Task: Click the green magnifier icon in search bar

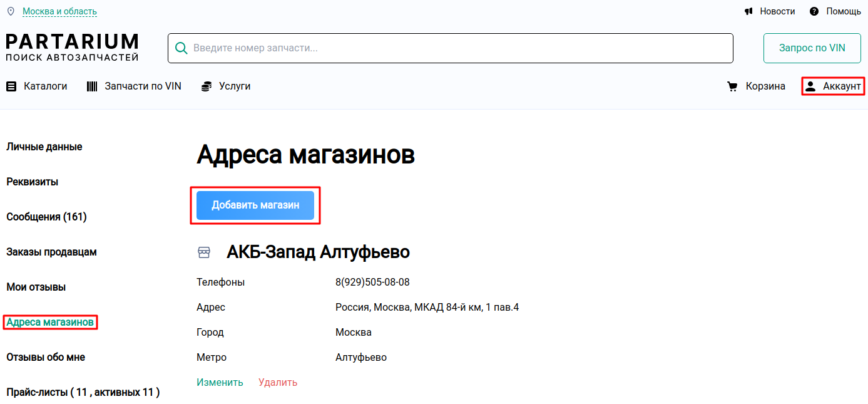Action: [x=181, y=47]
